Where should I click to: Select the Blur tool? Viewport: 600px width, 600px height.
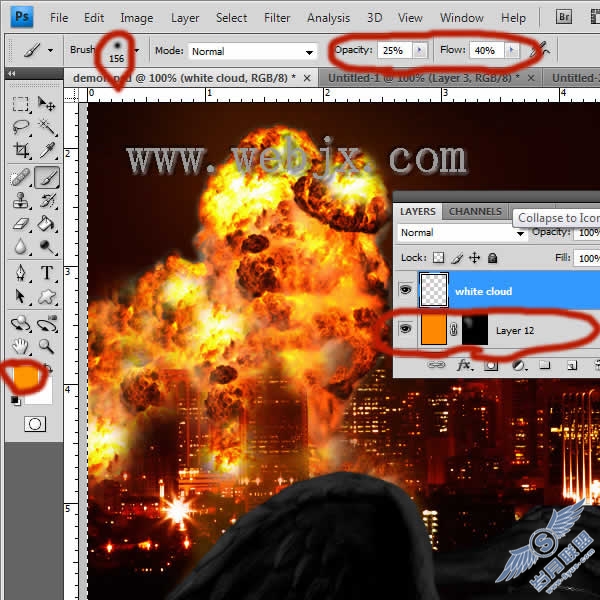pyautogui.click(x=21, y=246)
